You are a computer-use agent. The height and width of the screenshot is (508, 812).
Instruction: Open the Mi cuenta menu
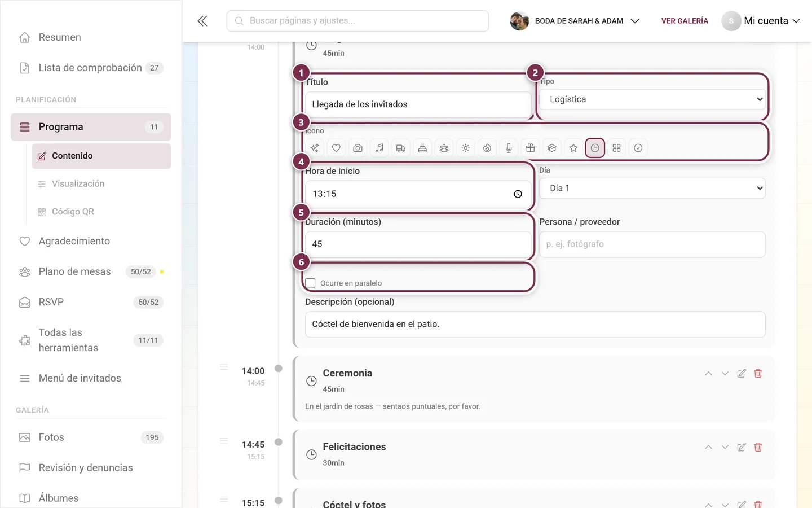point(761,21)
